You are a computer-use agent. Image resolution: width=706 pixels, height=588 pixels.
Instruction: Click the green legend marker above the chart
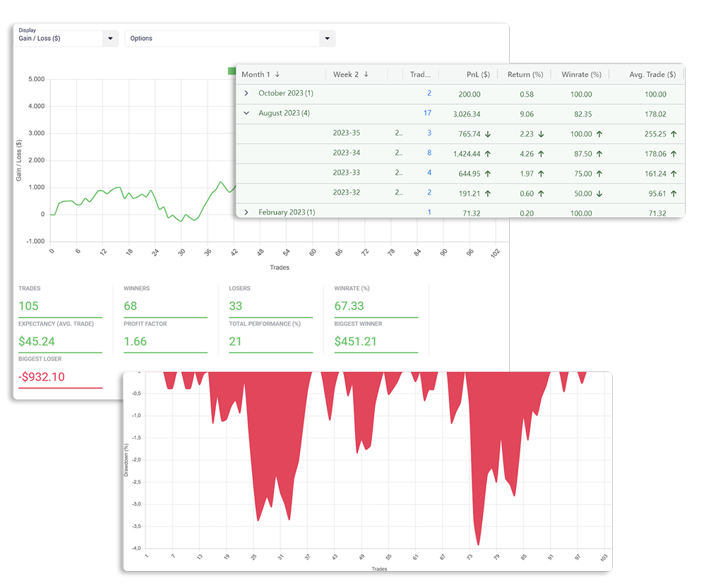tap(233, 71)
